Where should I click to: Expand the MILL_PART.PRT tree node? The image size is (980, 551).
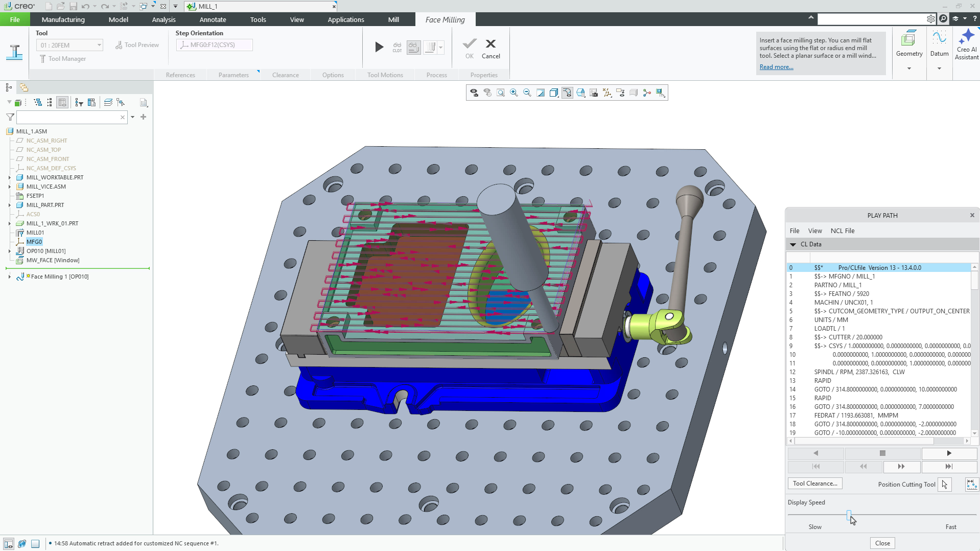tap(9, 205)
